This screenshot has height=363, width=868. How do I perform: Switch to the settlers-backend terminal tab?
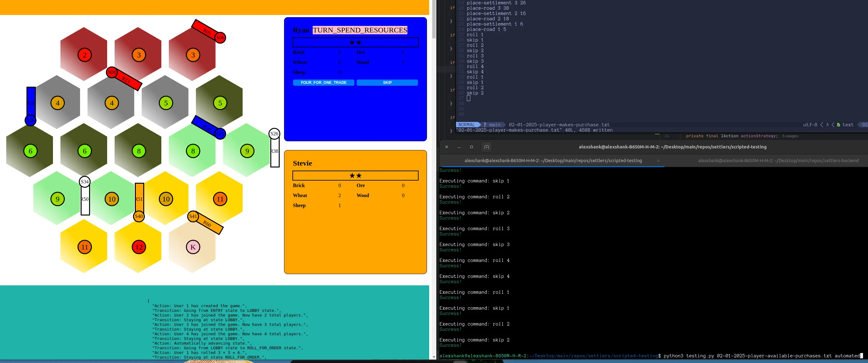click(778, 161)
